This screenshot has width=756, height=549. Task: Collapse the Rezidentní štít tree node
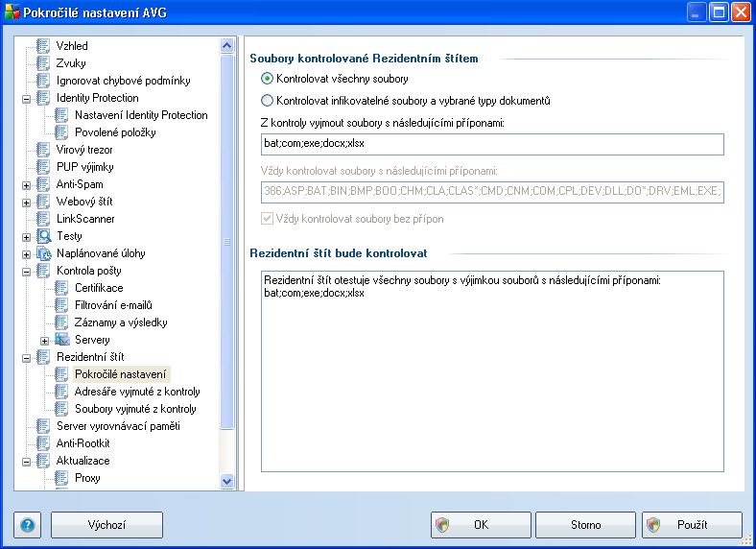(x=27, y=358)
